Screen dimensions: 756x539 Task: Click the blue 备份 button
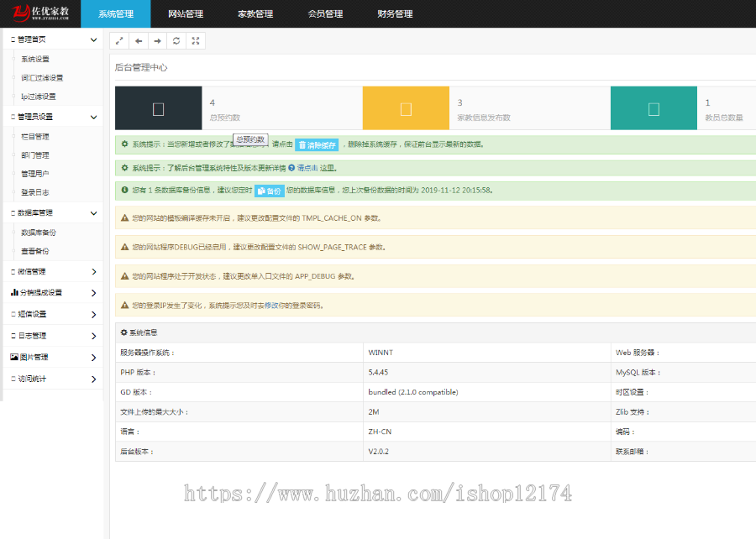(x=270, y=191)
